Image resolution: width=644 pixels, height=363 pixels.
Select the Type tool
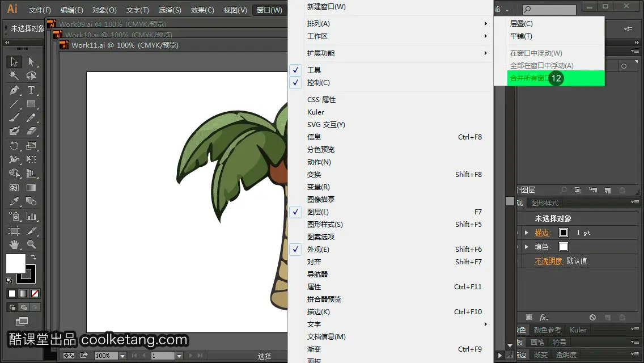31,90
